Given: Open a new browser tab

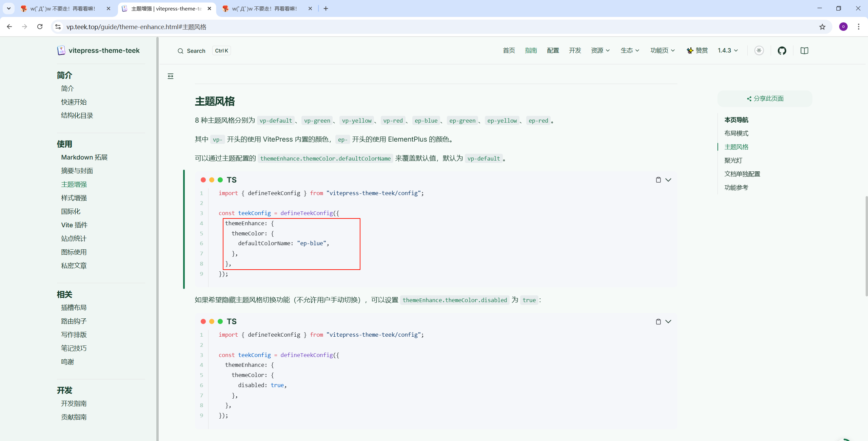Looking at the screenshot, I should [x=326, y=8].
